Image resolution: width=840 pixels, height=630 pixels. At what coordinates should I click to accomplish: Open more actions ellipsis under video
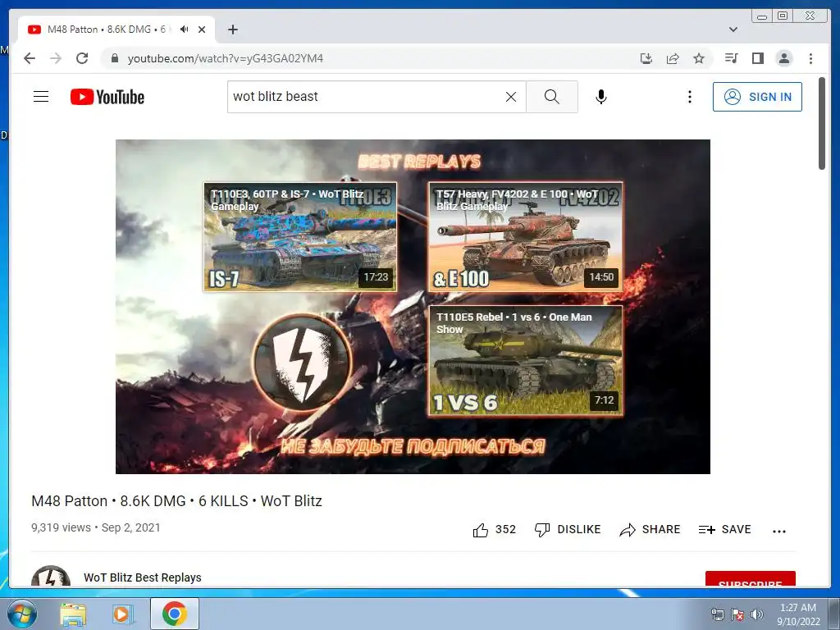coord(779,531)
